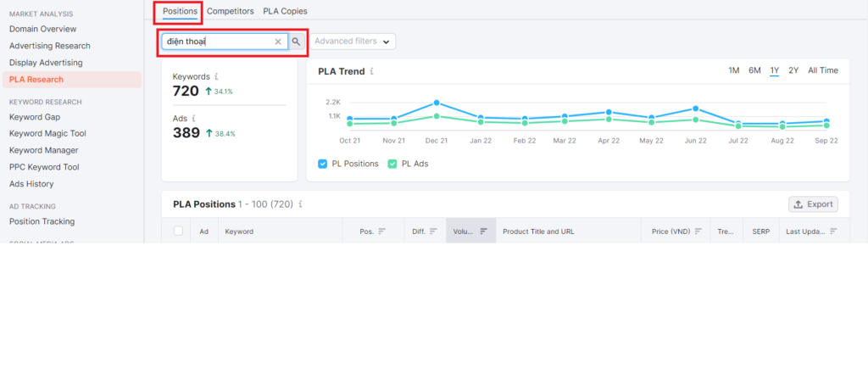The image size is (868, 385).
Task: Uncheck the PL Ads checkbox
Action: [x=392, y=164]
